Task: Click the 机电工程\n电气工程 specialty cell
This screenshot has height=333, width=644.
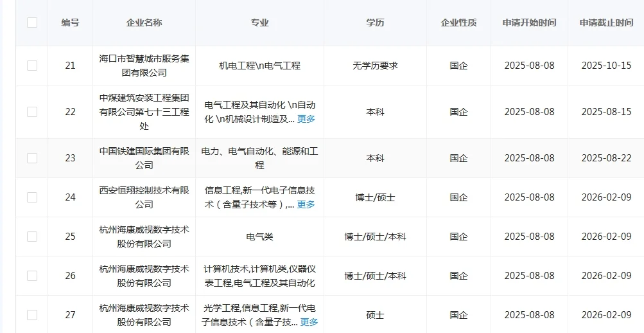Action: (259, 66)
